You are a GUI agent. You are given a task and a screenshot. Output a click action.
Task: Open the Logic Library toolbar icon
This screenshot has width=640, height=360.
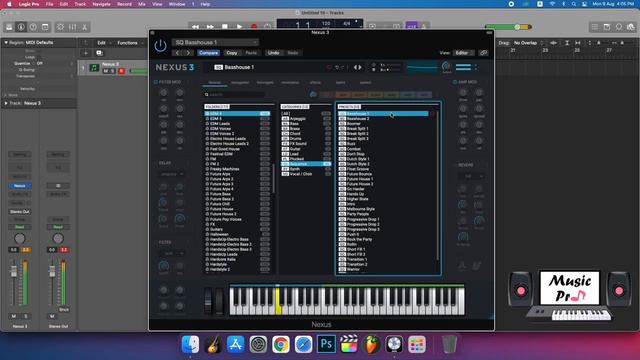coord(9,27)
